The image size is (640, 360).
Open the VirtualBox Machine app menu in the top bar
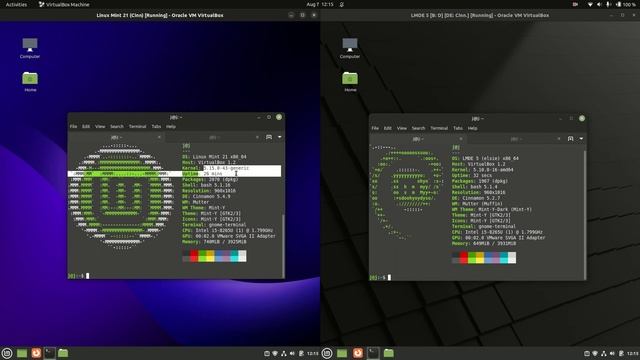(64, 4)
